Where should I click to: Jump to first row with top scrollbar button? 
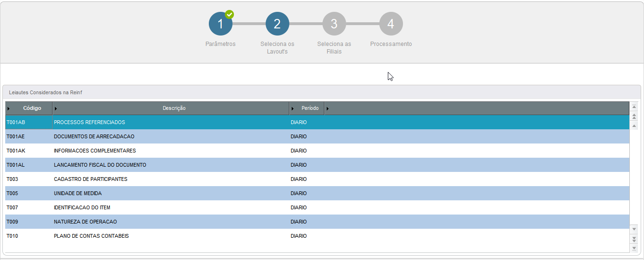tap(635, 107)
